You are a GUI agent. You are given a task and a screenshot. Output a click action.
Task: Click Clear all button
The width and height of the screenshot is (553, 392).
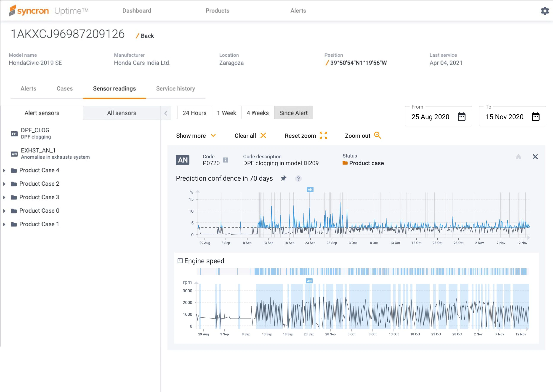tap(250, 136)
